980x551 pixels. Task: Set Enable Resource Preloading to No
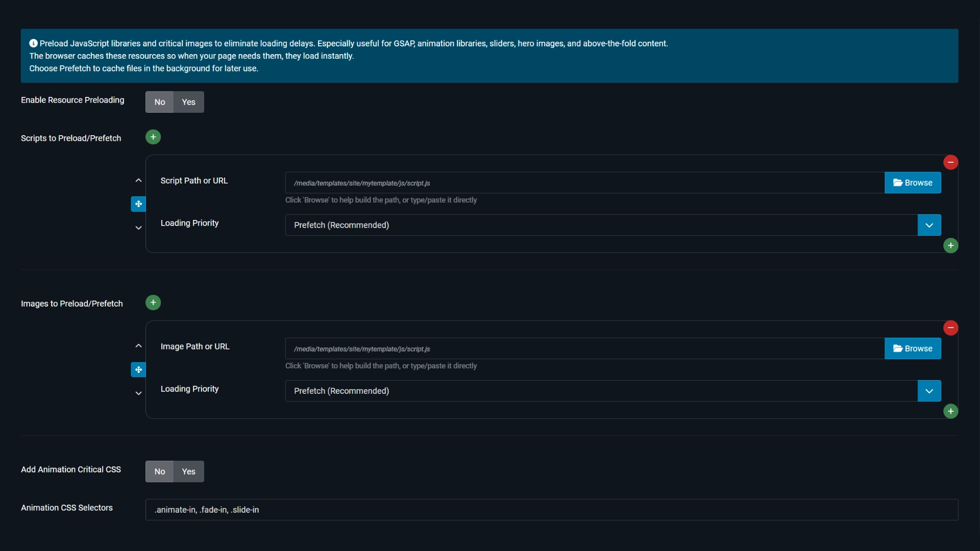(x=160, y=102)
